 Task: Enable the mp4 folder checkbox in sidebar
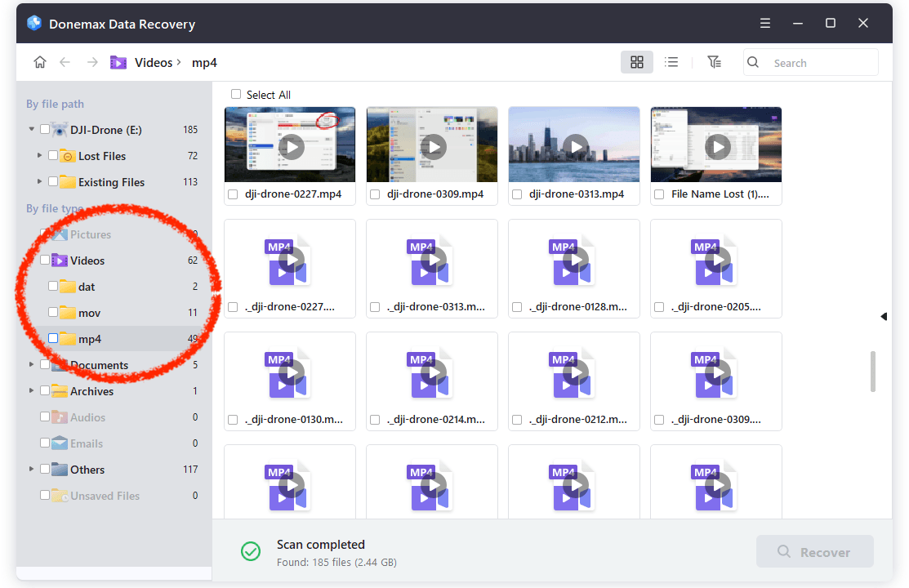coord(53,339)
